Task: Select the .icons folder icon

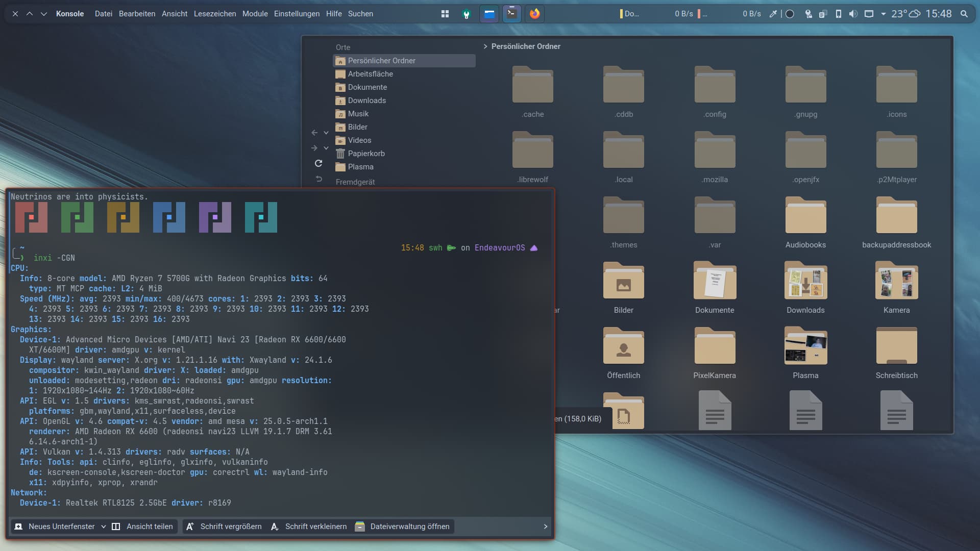Action: click(x=896, y=85)
